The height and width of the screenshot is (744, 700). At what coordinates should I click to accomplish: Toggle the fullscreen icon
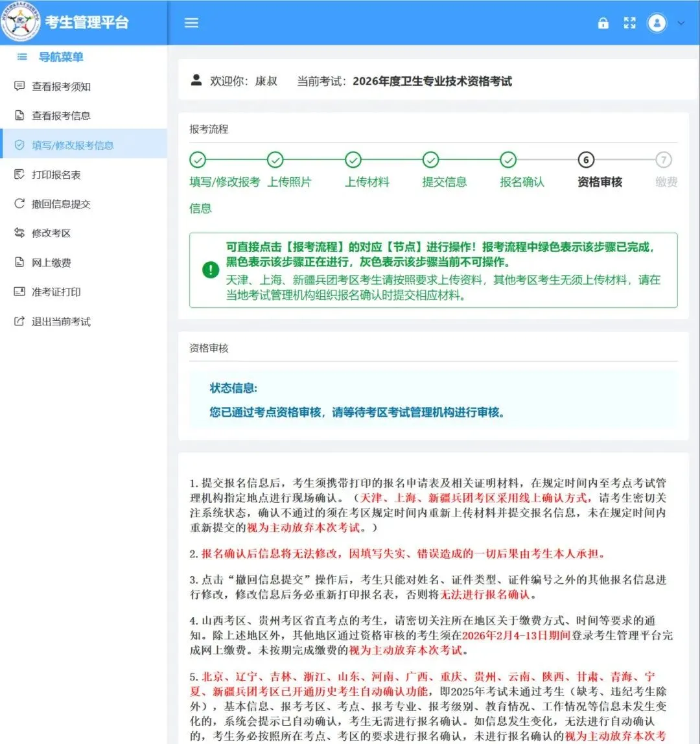[630, 23]
